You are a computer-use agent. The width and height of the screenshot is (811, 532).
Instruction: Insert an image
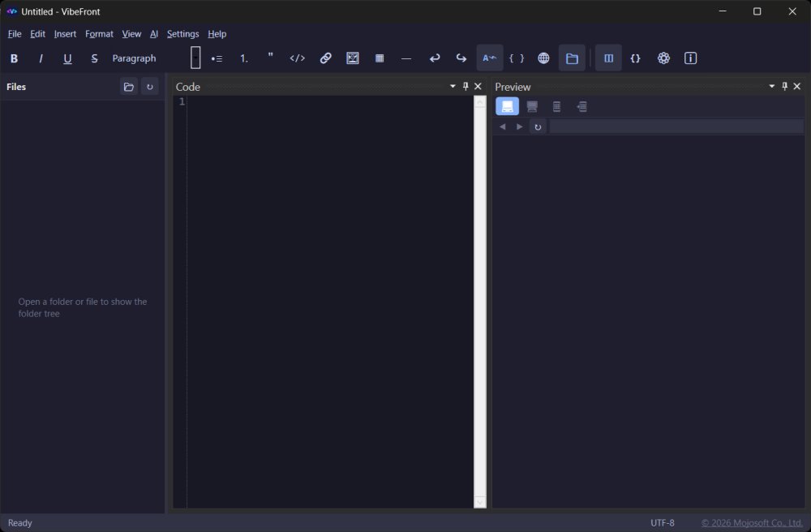(x=353, y=58)
